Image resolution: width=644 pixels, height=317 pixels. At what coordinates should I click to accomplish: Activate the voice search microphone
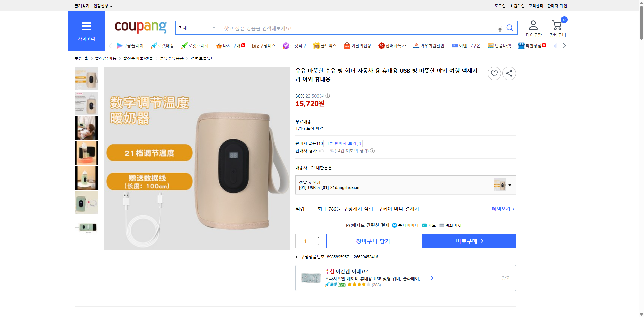[499, 28]
